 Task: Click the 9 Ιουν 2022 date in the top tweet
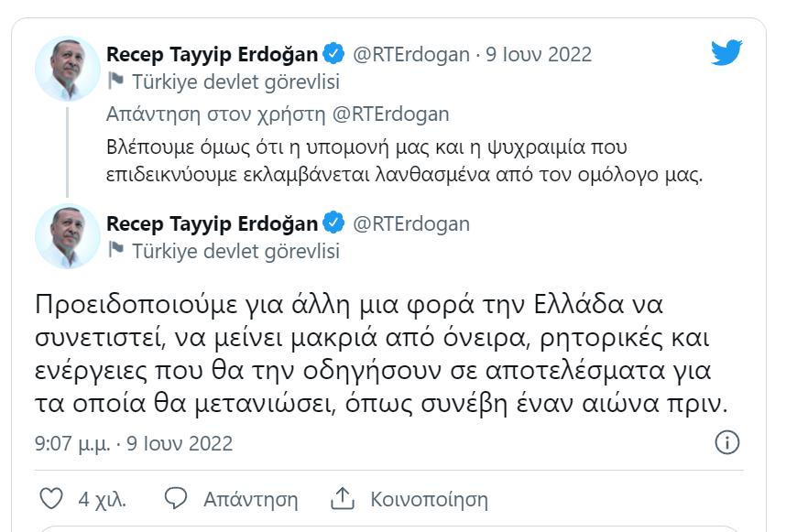tap(539, 54)
